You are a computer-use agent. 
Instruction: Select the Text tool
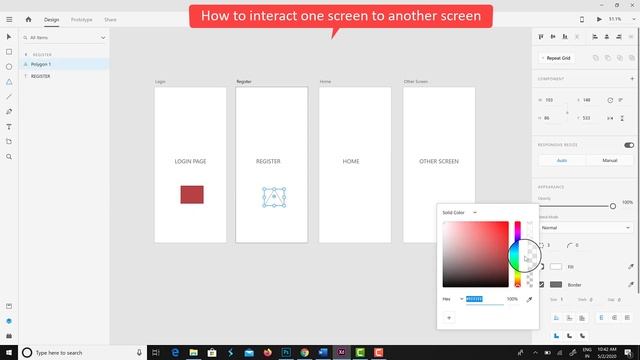coord(9,127)
